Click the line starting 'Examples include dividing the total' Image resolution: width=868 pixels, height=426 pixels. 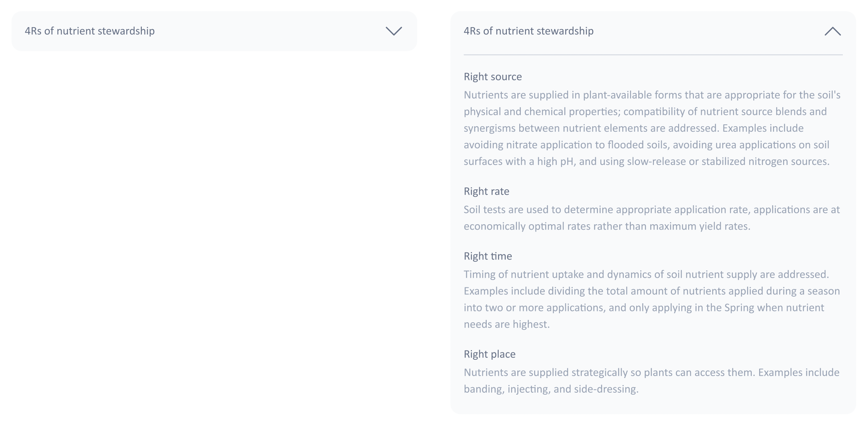[651, 291]
